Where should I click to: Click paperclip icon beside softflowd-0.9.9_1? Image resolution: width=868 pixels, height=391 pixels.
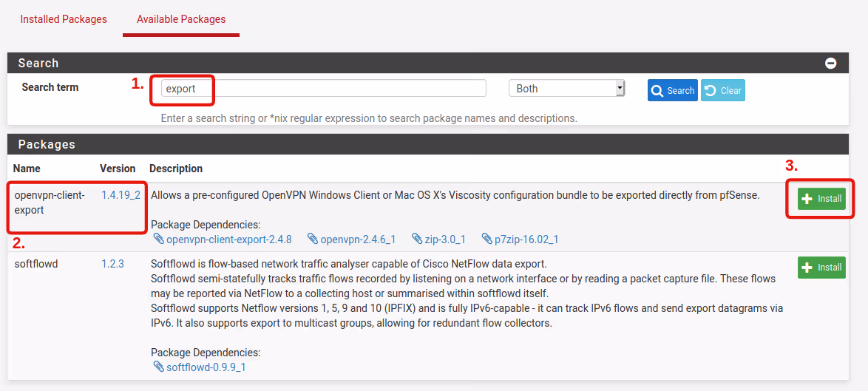pos(158,366)
